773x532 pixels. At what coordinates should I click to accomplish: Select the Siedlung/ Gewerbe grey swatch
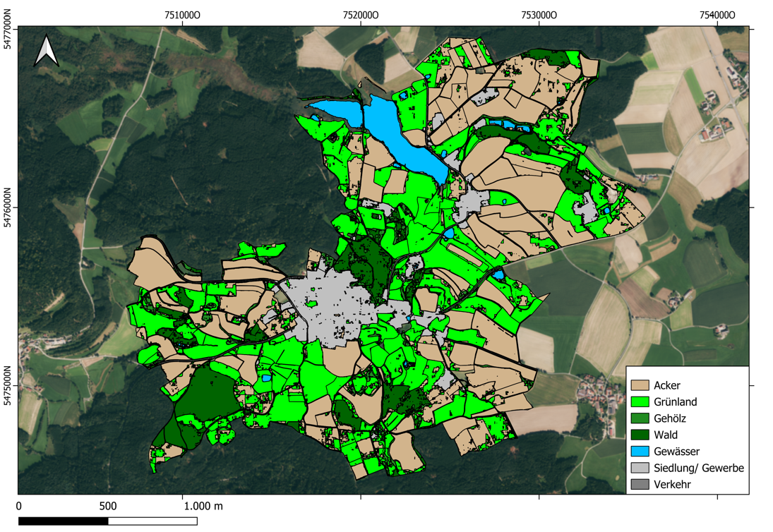tap(640, 468)
